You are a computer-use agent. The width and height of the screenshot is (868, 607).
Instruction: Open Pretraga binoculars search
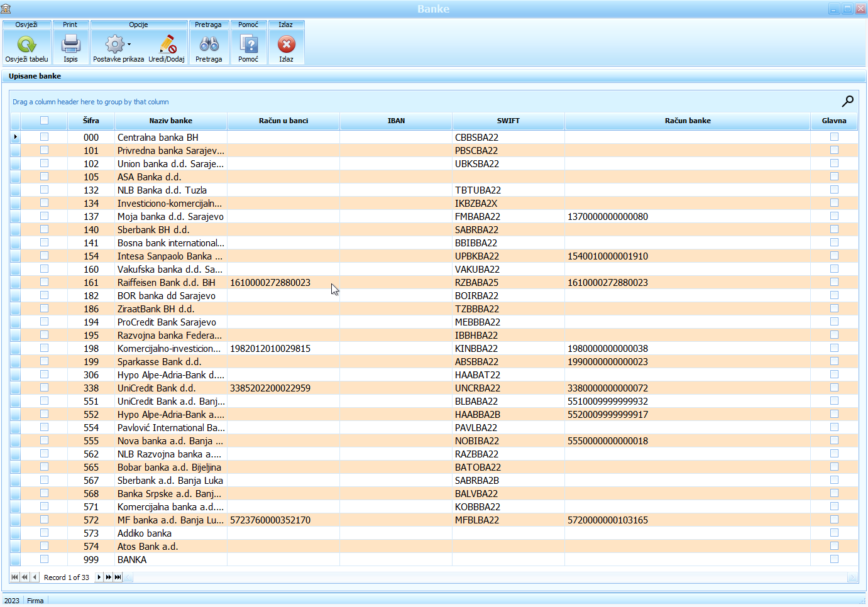[209, 45]
